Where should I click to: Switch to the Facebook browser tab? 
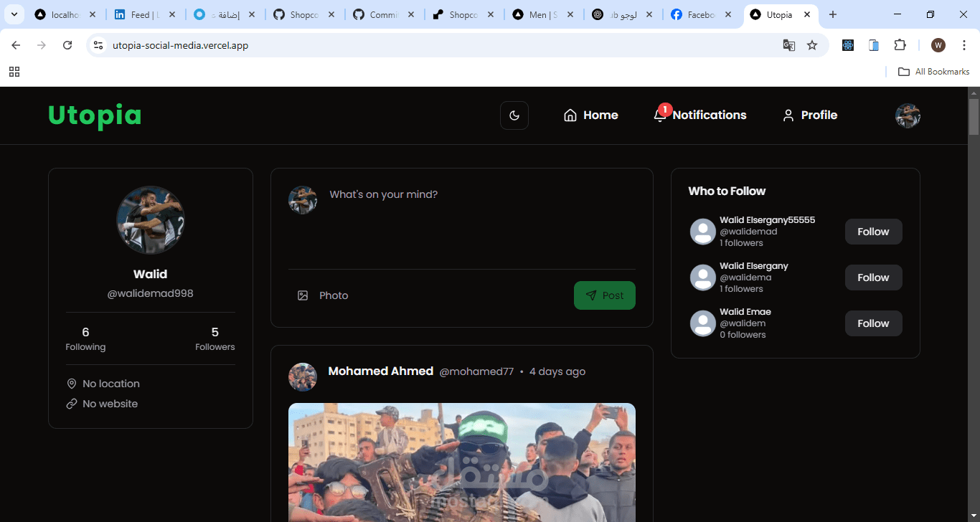tap(700, 14)
